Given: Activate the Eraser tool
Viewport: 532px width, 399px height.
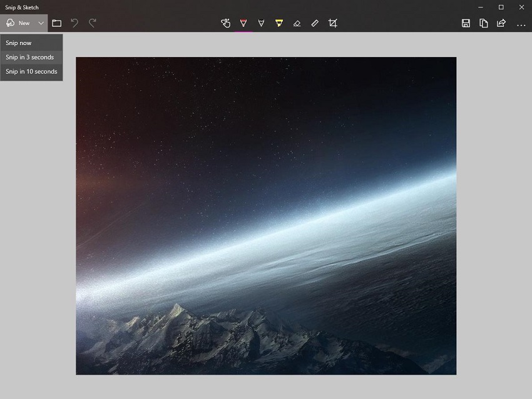Looking at the screenshot, I should tap(297, 23).
